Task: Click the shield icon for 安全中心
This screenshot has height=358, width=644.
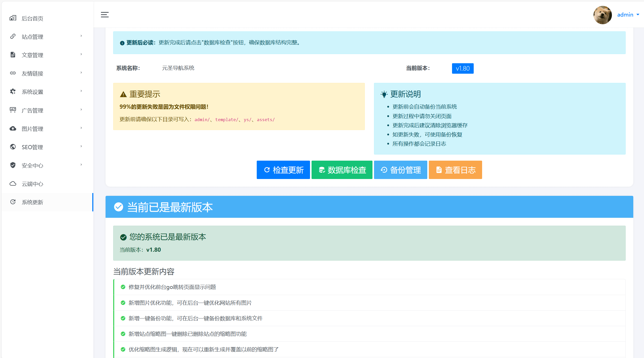Action: tap(13, 165)
